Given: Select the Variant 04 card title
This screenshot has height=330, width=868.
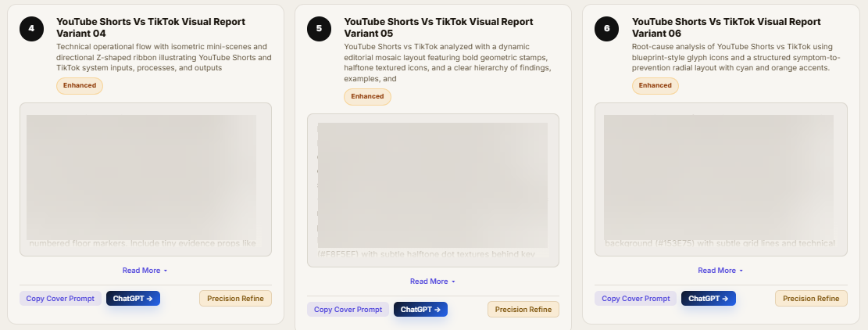Looking at the screenshot, I should coord(151,27).
